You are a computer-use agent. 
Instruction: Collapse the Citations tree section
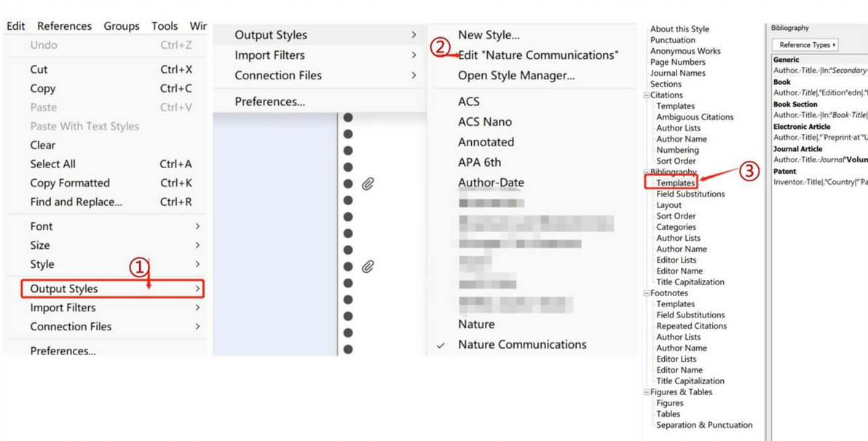[646, 95]
